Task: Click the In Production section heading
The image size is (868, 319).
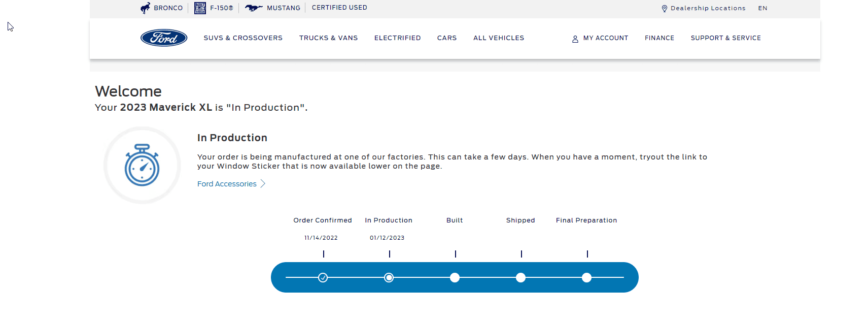Action: 232,138
